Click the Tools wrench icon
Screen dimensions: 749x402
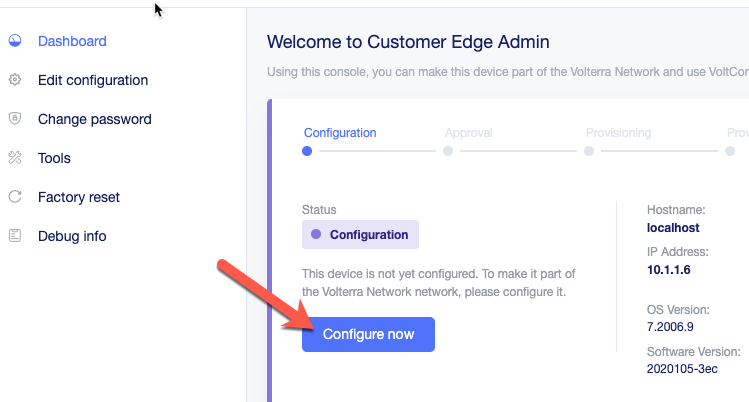pyautogui.click(x=14, y=158)
